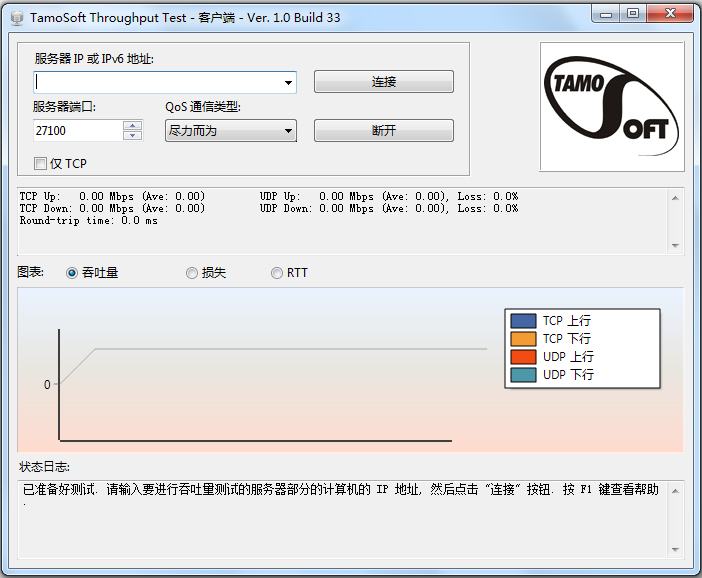Click the UDP 下行 teal legend swatch
The image size is (702, 578).
(523, 374)
